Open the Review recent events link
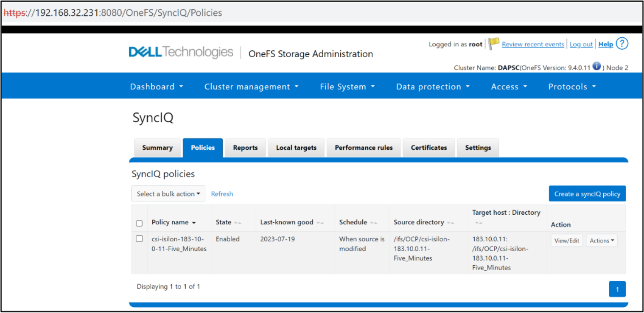Image resolution: width=644 pixels, height=313 pixels. click(533, 44)
